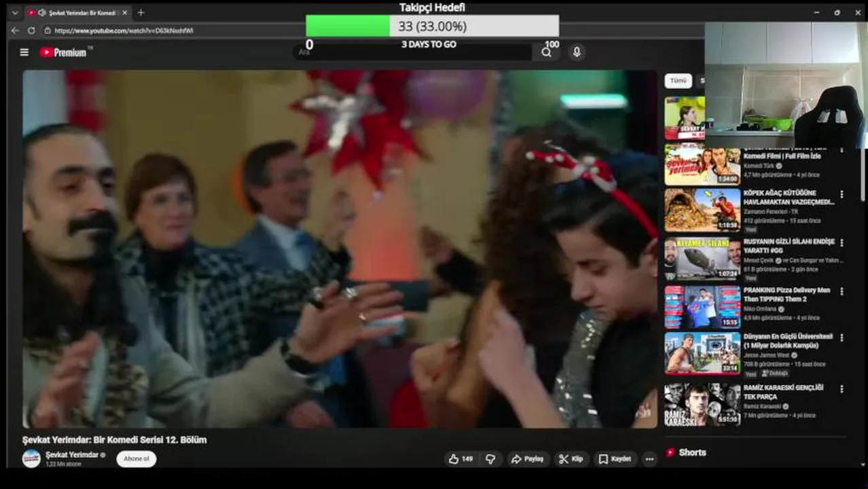Click the main video player

point(340,249)
